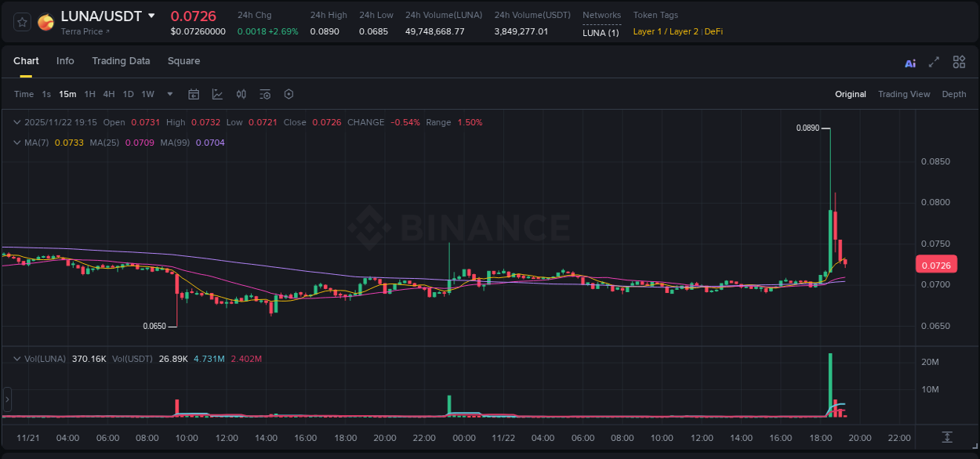Switch to Depth view
This screenshot has width=980, height=459.
953,94
